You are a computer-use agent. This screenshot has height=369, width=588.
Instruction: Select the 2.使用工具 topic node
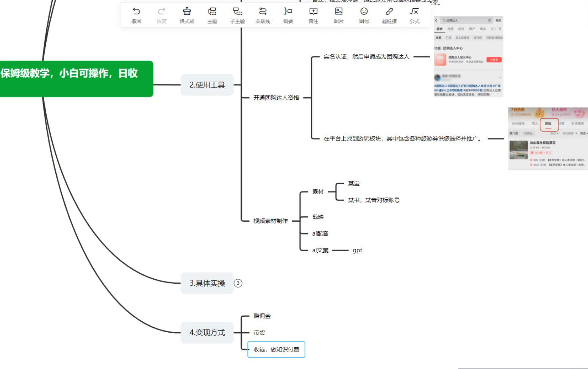point(207,85)
